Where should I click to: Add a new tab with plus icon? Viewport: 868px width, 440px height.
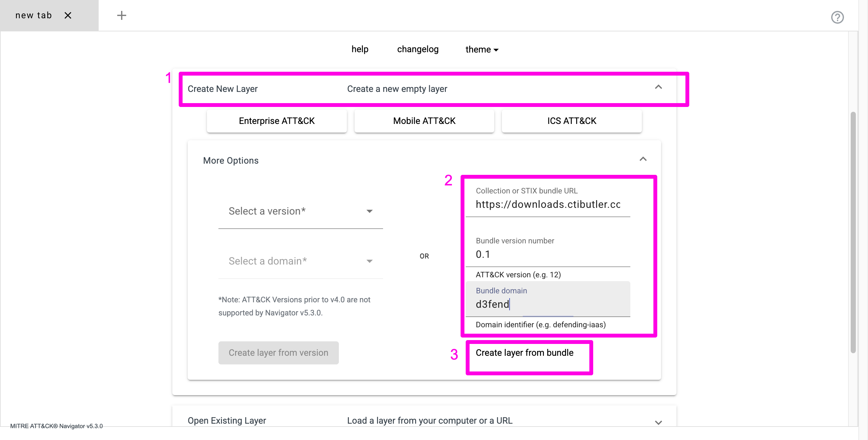click(121, 15)
